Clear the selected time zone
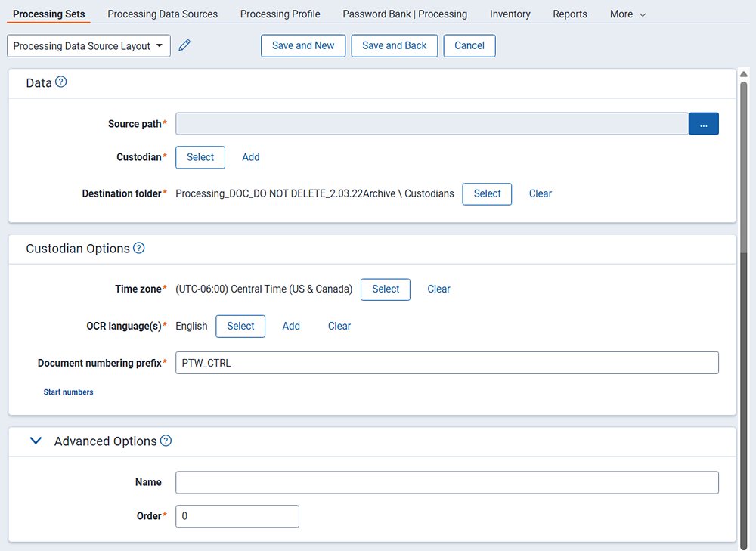This screenshot has width=756, height=551. click(438, 289)
